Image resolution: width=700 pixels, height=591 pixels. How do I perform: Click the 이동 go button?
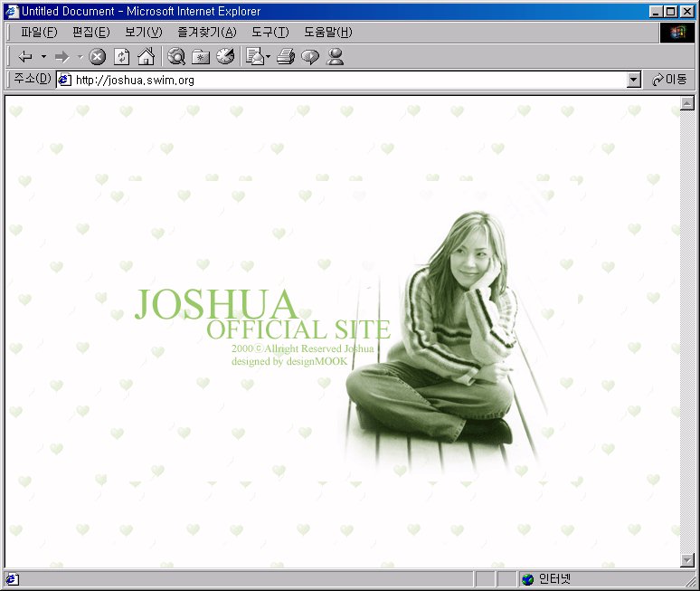[669, 80]
